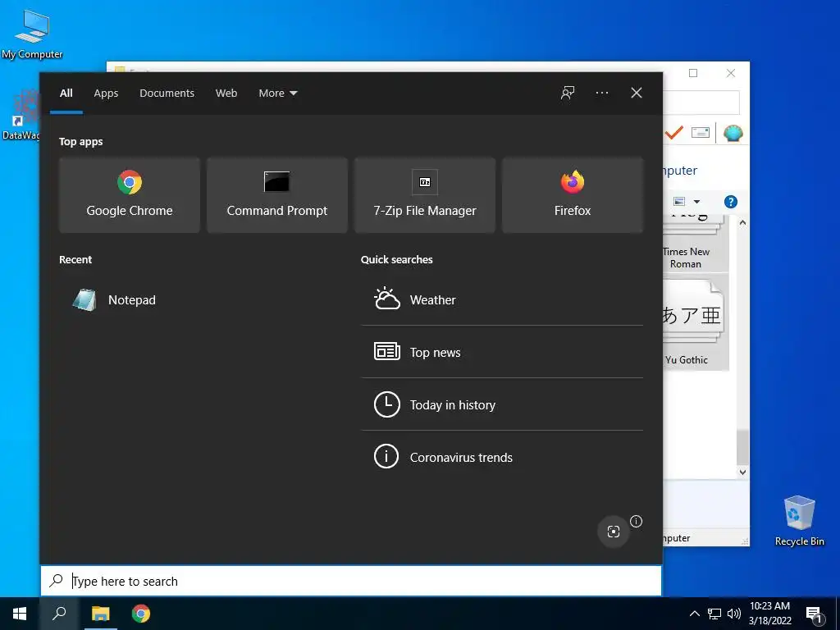Open File Explorer from the taskbar

(100, 614)
